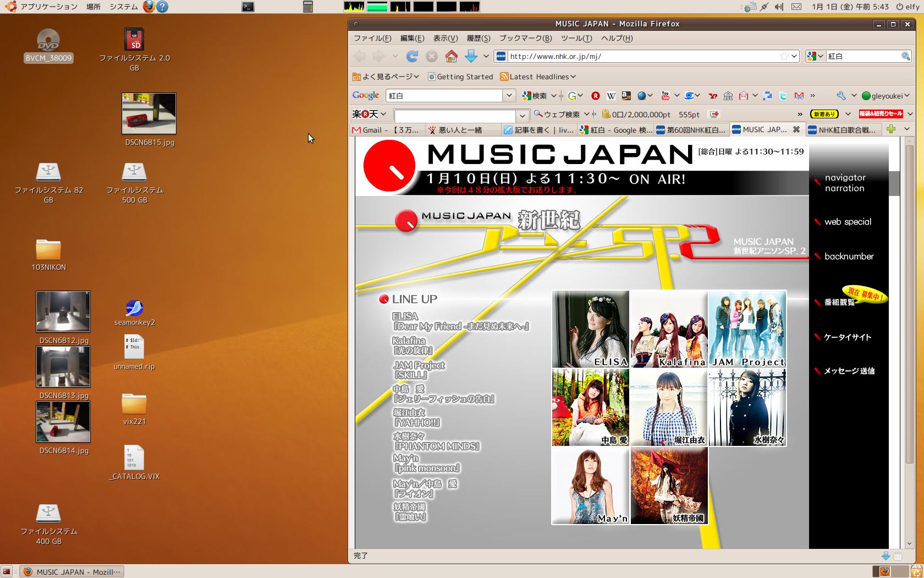Open the Help icon in top panel
This screenshot has height=578, width=924.
162,7
